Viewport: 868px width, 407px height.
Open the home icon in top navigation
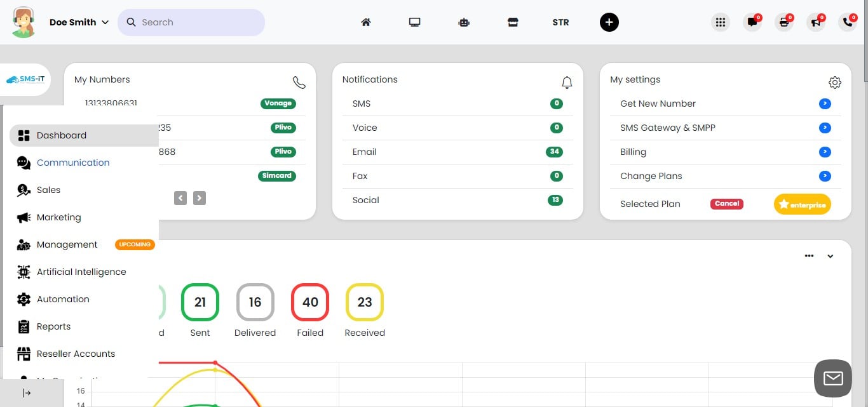tap(365, 22)
